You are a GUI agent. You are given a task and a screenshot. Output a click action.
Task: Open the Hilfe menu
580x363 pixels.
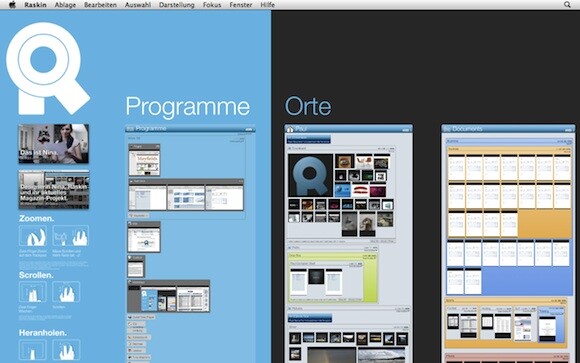[267, 5]
